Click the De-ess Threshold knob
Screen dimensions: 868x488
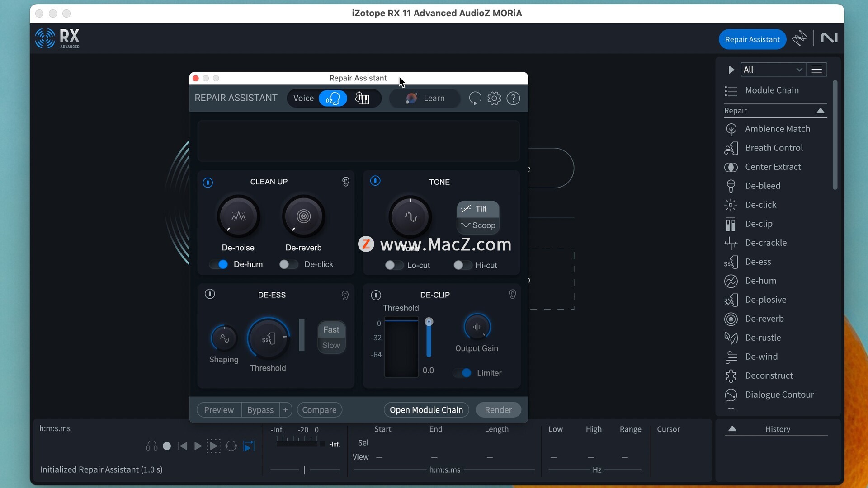pyautogui.click(x=268, y=338)
